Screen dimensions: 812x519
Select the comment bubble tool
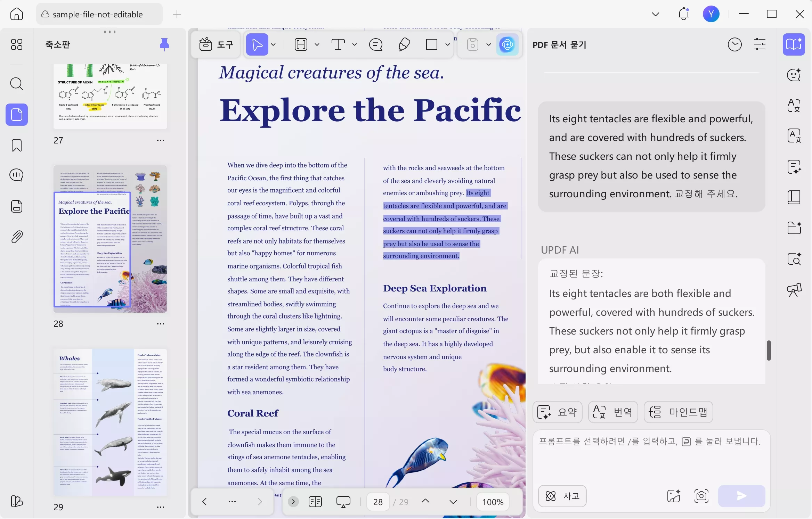click(376, 44)
